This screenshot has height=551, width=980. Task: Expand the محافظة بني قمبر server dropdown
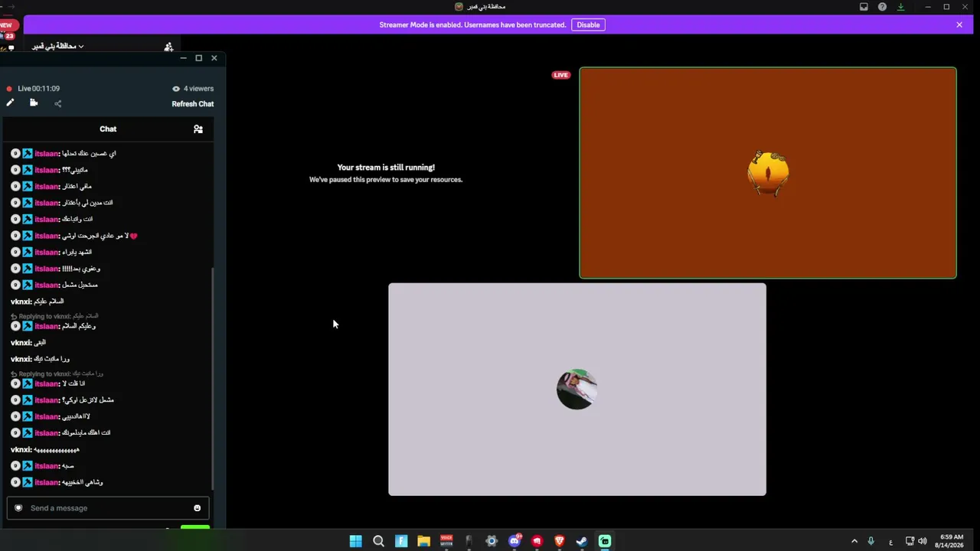[58, 47]
